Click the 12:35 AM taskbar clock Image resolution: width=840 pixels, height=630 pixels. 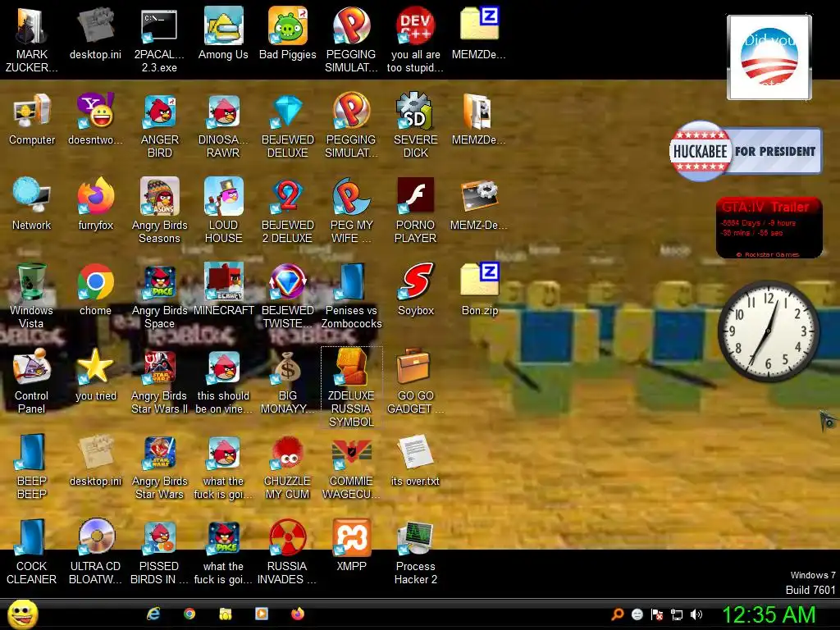point(769,614)
